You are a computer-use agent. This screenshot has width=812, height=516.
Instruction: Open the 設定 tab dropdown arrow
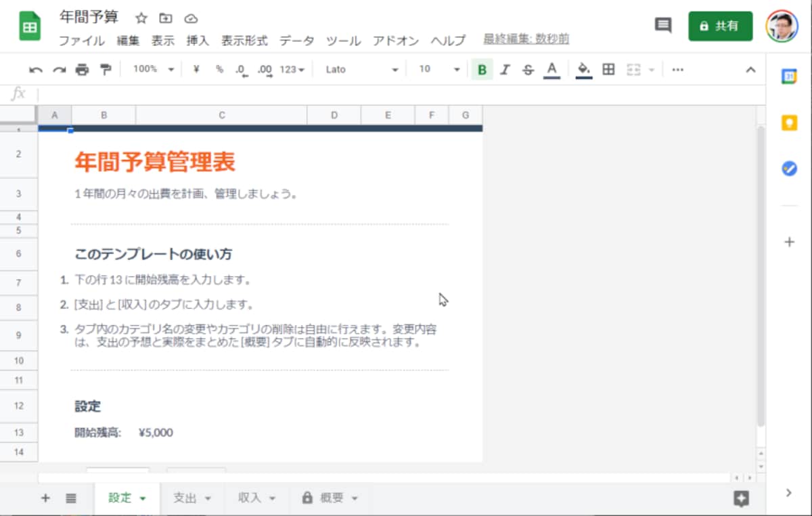(x=143, y=499)
